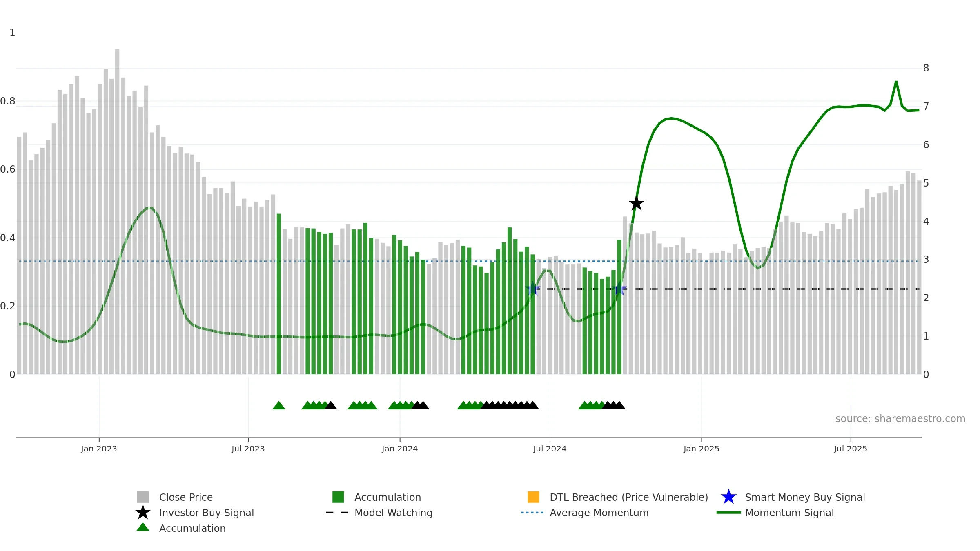Click the black Investor Buy Signal legend star
980x551 pixels.
coord(143,513)
